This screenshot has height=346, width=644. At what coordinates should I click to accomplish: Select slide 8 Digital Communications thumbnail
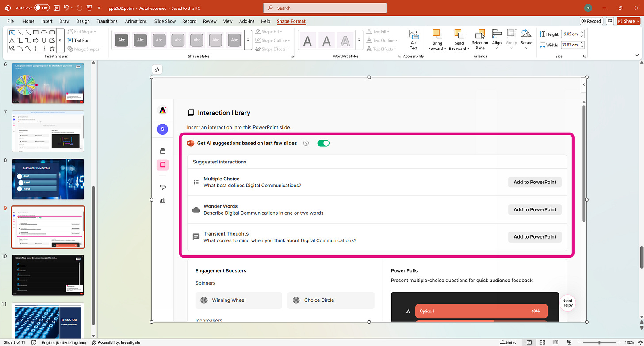(x=48, y=179)
